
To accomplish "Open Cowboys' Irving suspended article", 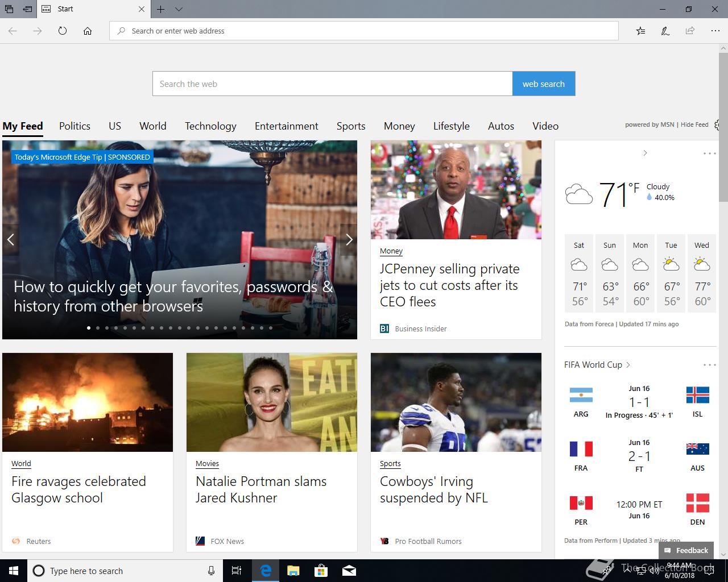I will coord(434,489).
